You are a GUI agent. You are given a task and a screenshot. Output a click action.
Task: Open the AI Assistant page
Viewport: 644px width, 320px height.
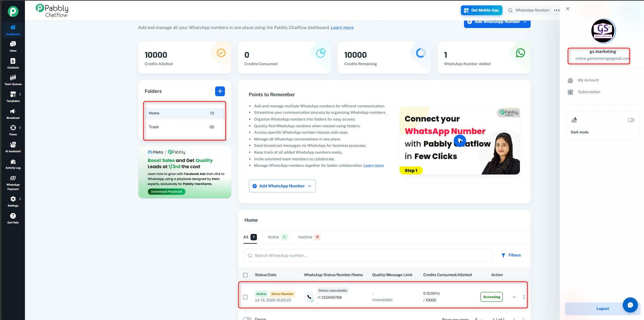pos(13,147)
